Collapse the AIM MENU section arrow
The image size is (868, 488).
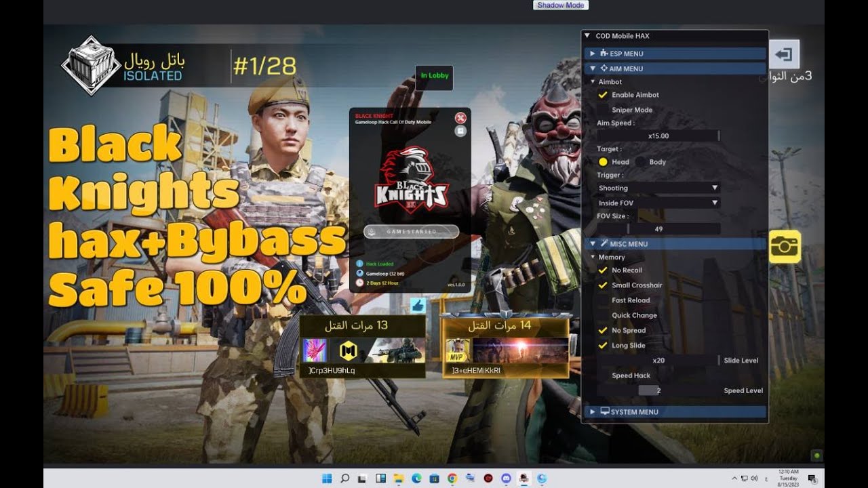pyautogui.click(x=593, y=68)
